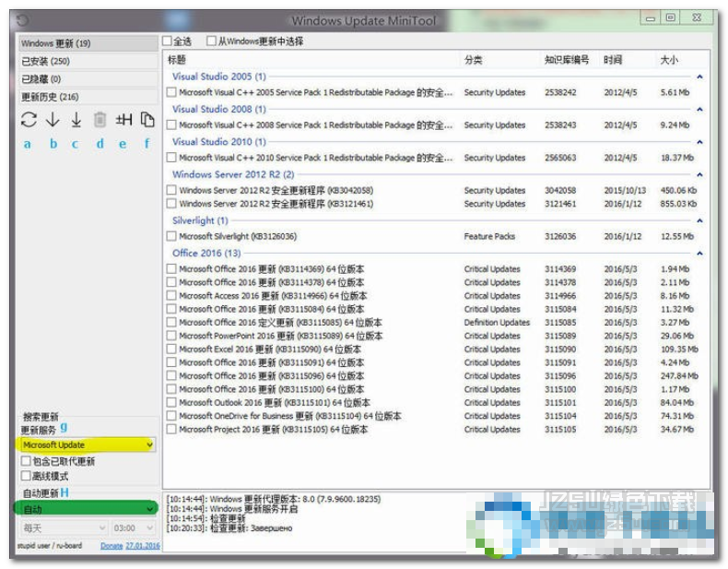Check the Microsoft Outlook 2016 KB3115101 box
The height and width of the screenshot is (569, 728).
point(171,402)
